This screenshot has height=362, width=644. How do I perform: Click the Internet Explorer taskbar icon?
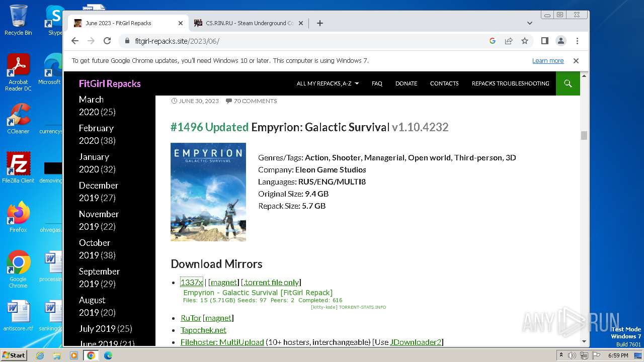40,355
